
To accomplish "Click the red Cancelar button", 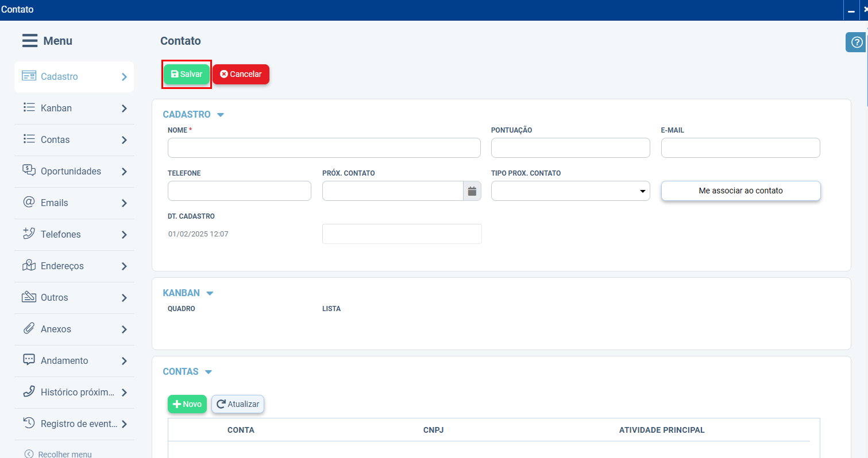I will point(241,74).
